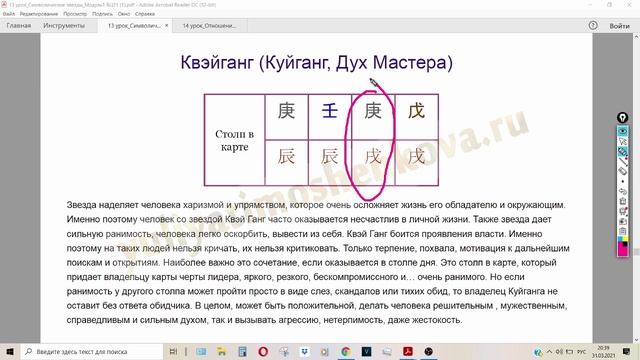Screen dimensions: 640x360
Task: Expand the hidden system tray icons chevron
Action: 549,352
